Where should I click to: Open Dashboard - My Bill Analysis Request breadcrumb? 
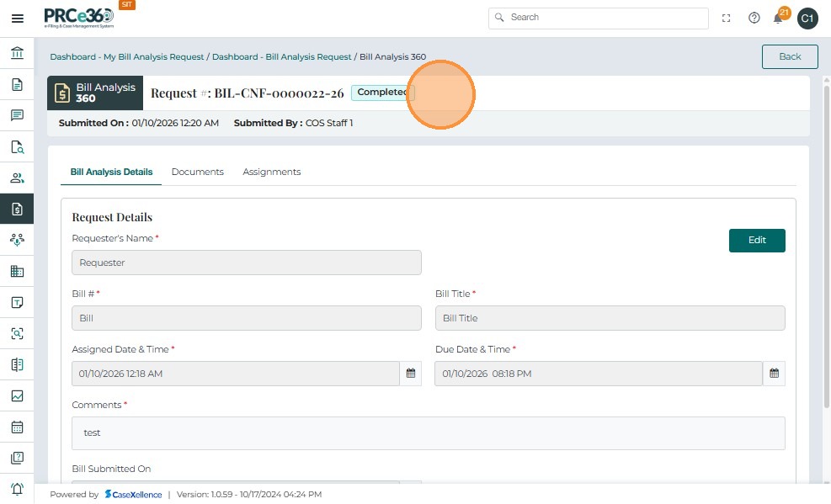(126, 56)
